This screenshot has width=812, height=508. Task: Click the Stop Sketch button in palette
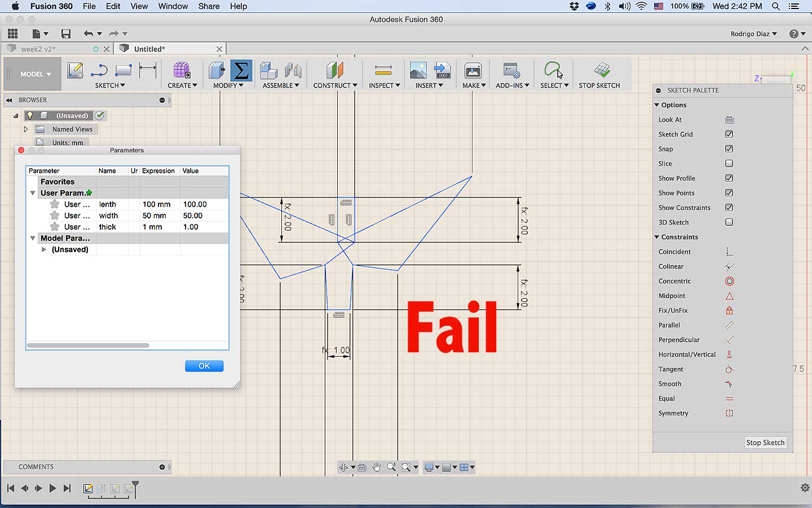765,443
